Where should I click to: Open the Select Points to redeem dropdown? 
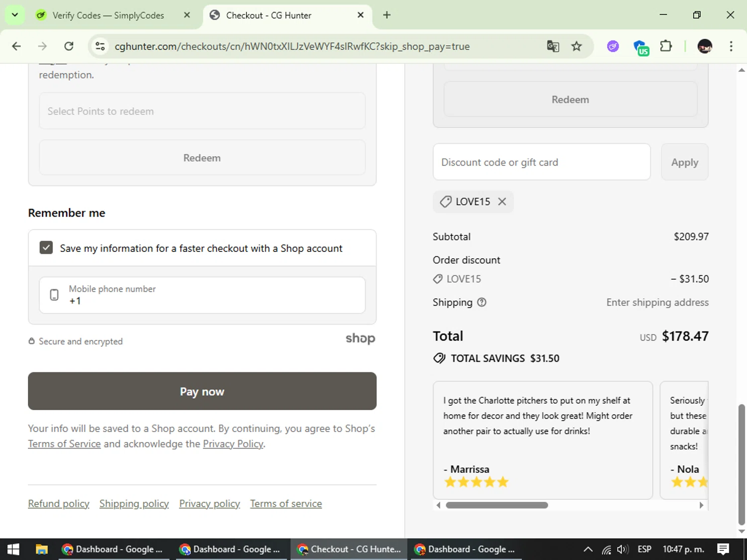coord(202,111)
